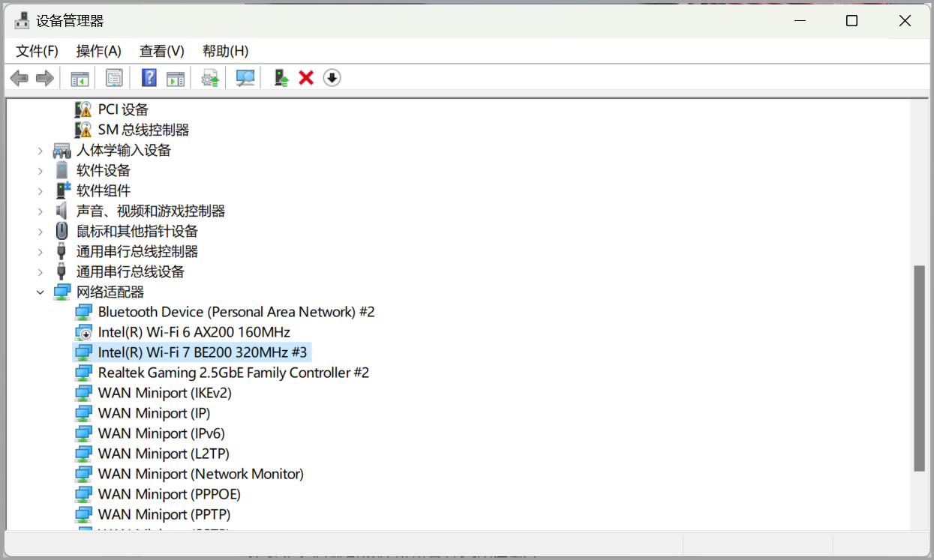
Task: Collapse the 网络适配器 category
Action: [41, 292]
